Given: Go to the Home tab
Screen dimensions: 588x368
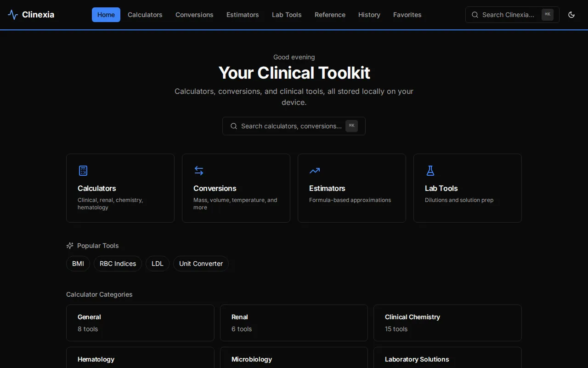Looking at the screenshot, I should [x=106, y=15].
